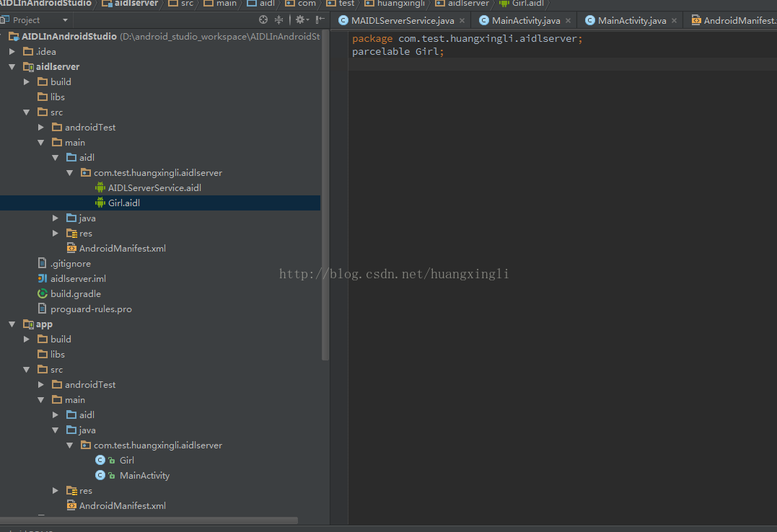Switch to MAIDLServerService.java tab
Screen dimensions: 777x532
403,20
